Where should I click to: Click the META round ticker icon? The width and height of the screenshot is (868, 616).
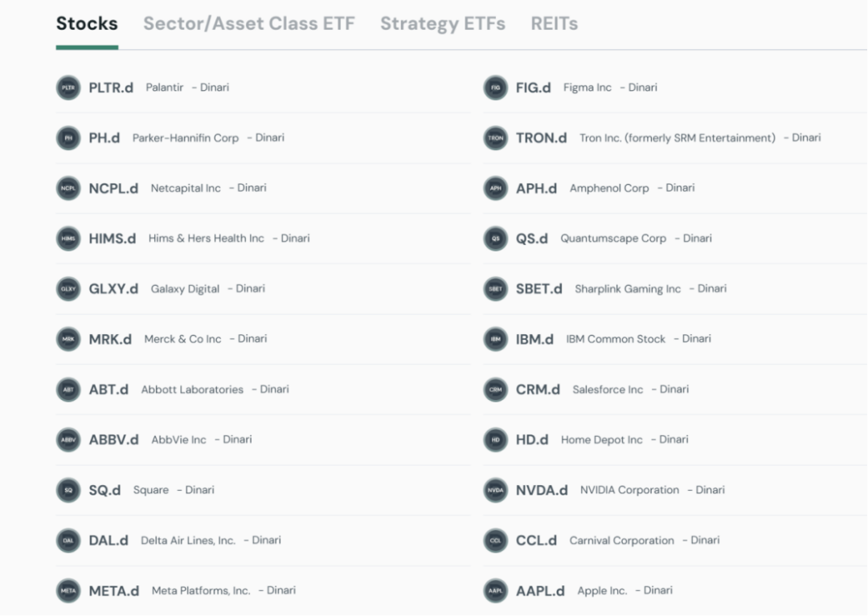coord(68,591)
